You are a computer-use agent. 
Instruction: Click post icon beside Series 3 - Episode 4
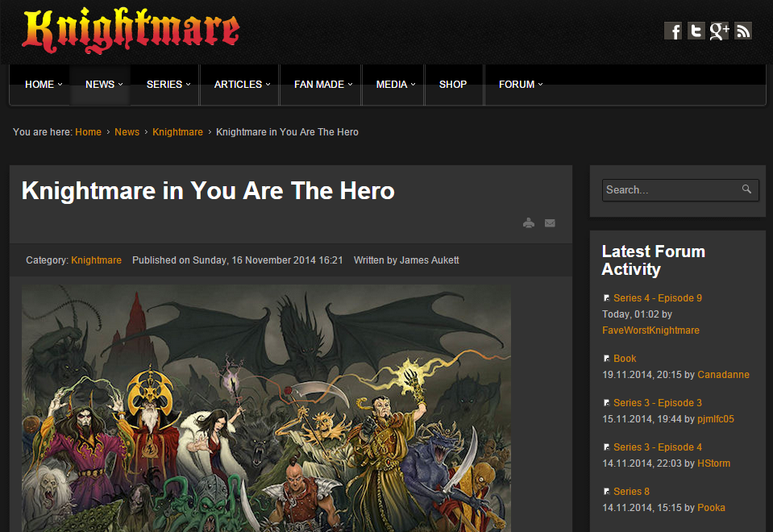pos(606,447)
